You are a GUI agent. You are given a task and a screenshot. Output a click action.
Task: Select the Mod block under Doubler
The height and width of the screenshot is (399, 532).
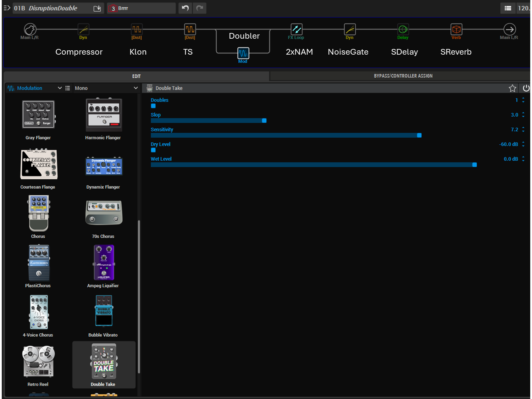click(243, 53)
